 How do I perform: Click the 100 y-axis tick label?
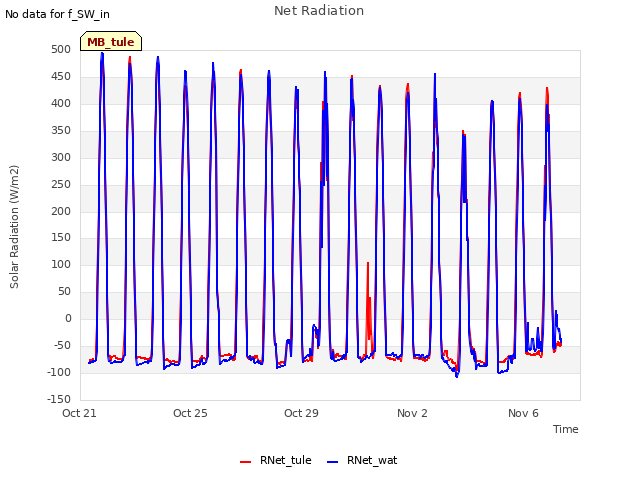pos(61,264)
